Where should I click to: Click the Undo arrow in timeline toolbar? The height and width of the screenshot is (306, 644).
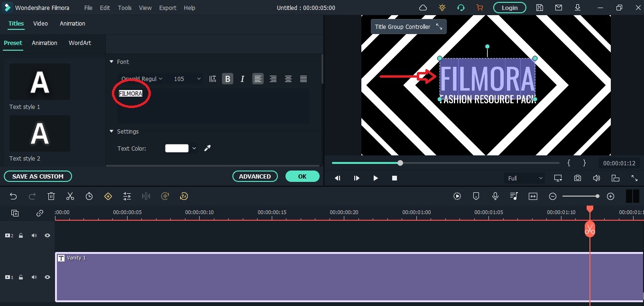[13, 196]
